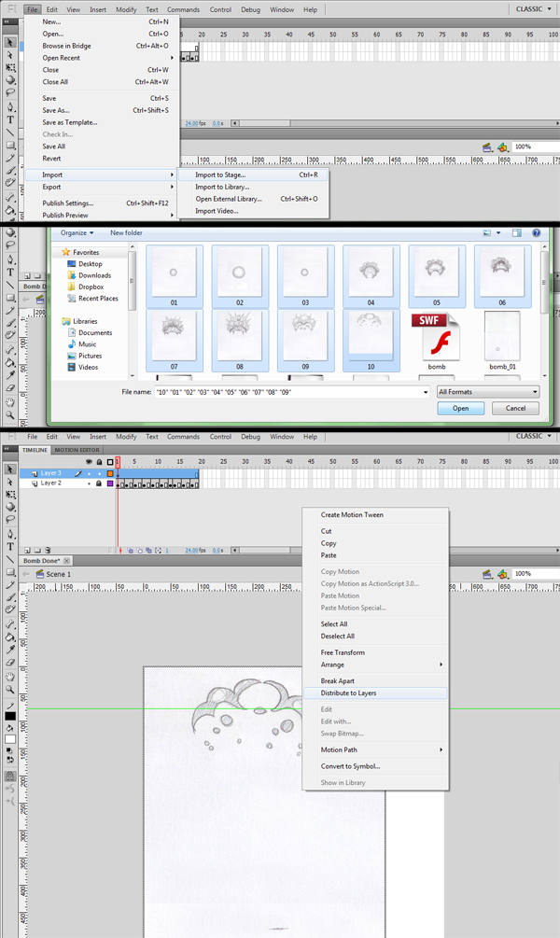
Task: Toggle lock all layers padlock header
Action: coord(99,462)
